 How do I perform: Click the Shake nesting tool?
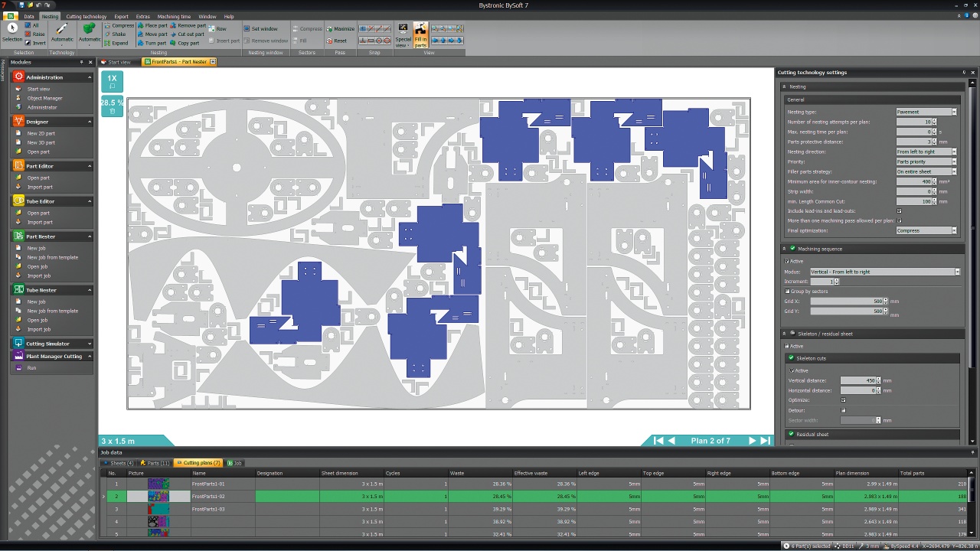(x=115, y=34)
